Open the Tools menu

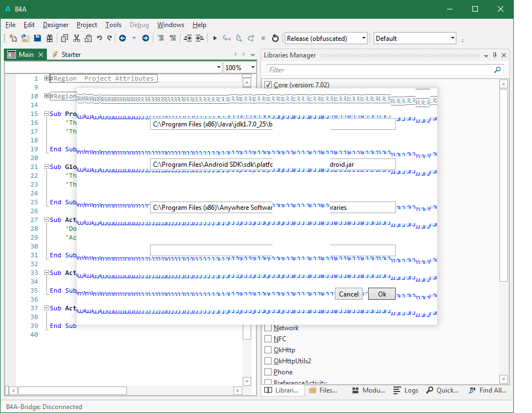[x=113, y=25]
